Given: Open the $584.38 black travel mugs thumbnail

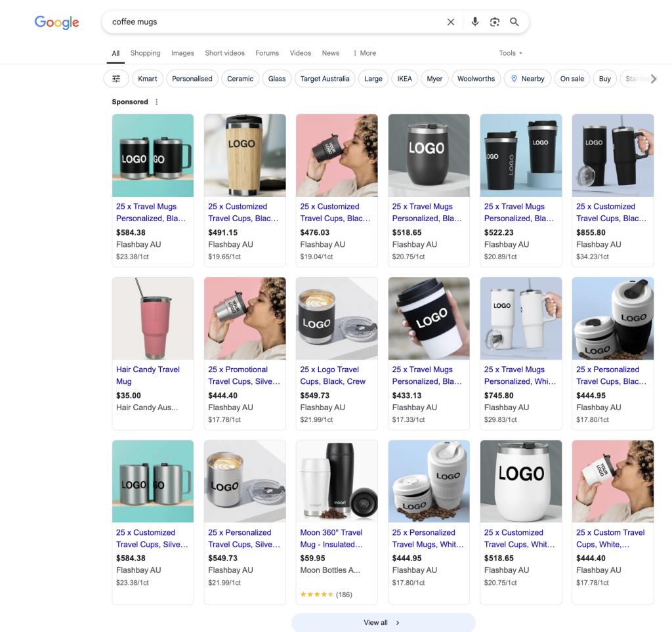Looking at the screenshot, I should 153,156.
